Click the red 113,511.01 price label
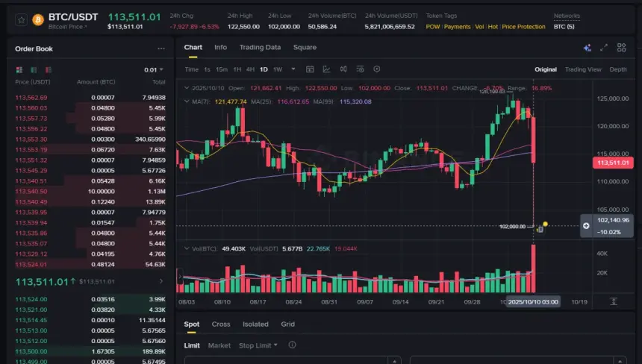The width and height of the screenshot is (642, 364). pyautogui.click(x=613, y=163)
